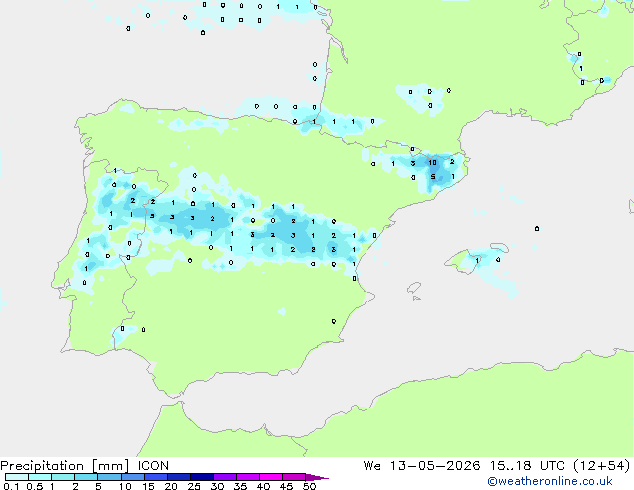
Task: Click legend scale label "20"
Action: [x=171, y=486]
